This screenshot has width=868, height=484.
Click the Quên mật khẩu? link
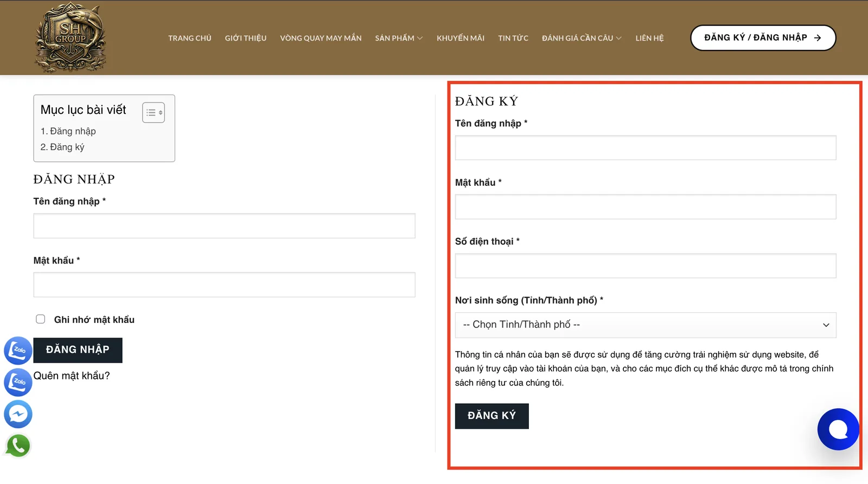[x=72, y=376]
